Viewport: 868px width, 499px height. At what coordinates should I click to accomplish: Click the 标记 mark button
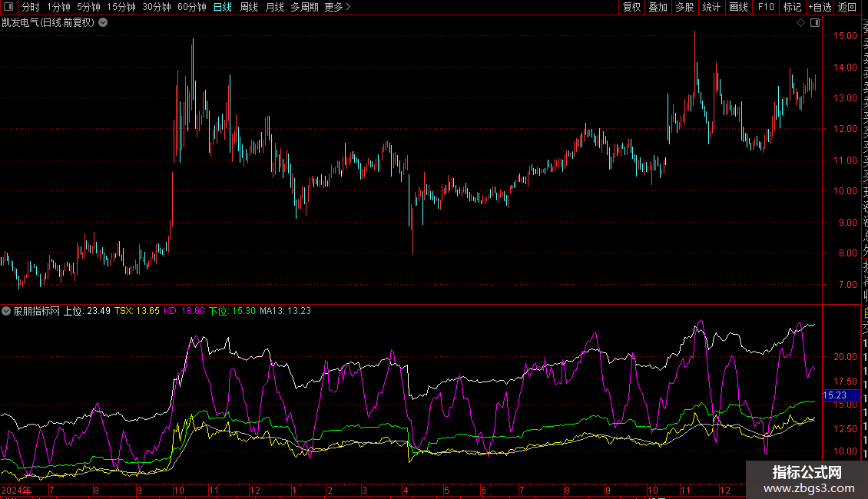(792, 7)
